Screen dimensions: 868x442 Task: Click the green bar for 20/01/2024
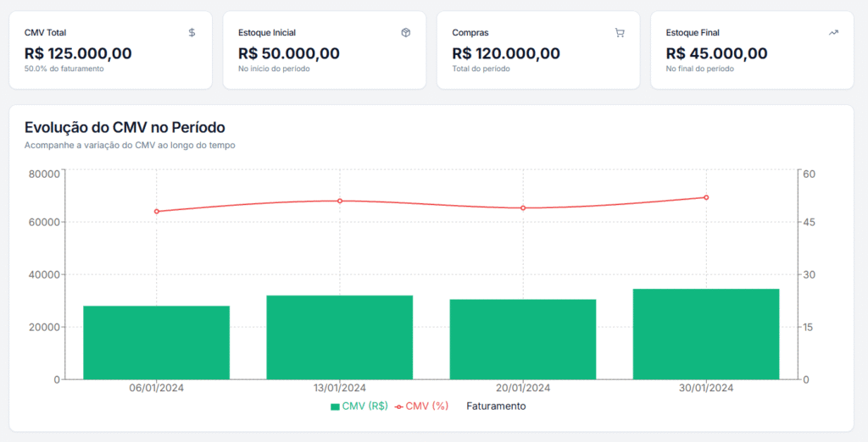point(522,339)
